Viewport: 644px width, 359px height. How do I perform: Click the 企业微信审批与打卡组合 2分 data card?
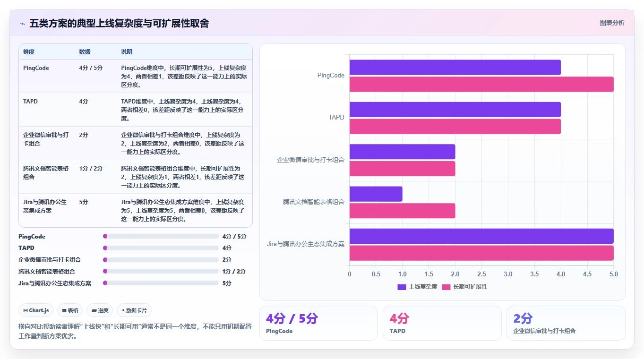tap(566, 323)
